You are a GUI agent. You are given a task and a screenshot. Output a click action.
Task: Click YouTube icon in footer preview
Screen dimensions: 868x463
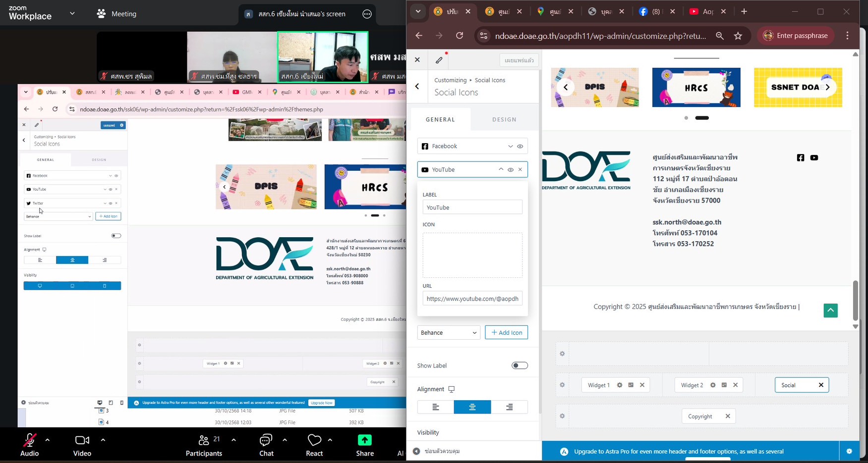tap(814, 157)
